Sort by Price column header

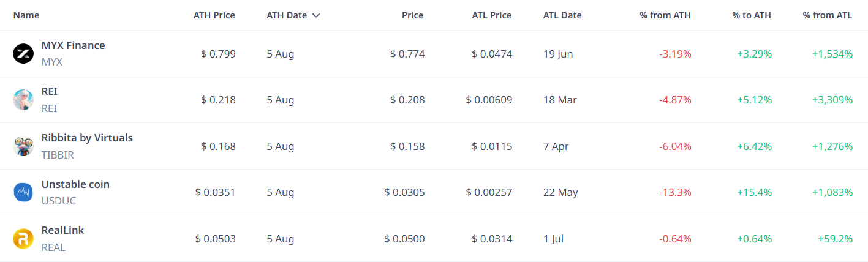(x=413, y=15)
